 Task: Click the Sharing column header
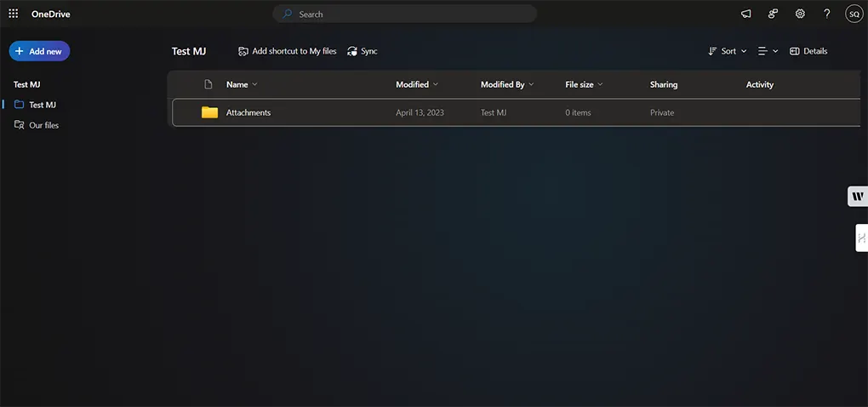[x=664, y=85]
